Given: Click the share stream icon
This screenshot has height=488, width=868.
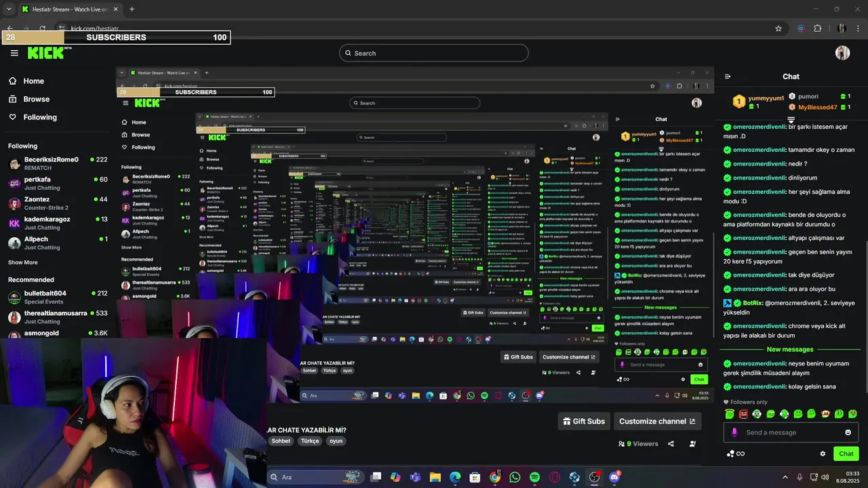Looking at the screenshot, I should coord(671,444).
